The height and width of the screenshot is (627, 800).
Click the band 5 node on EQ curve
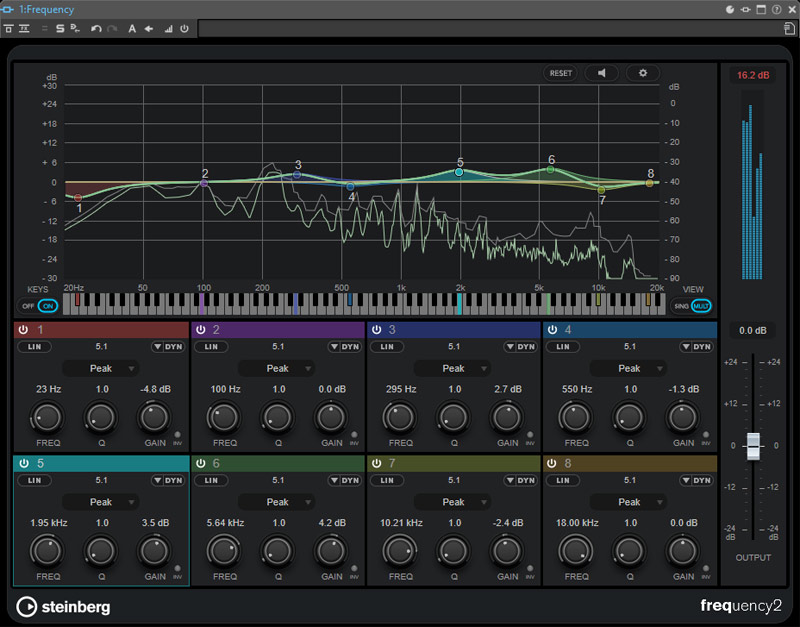tap(459, 172)
